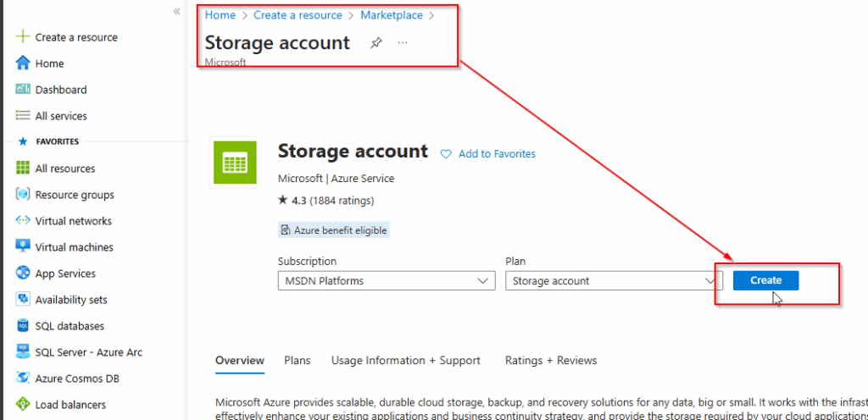The height and width of the screenshot is (420, 868).
Task: Click the blue Create button
Action: tap(765, 280)
